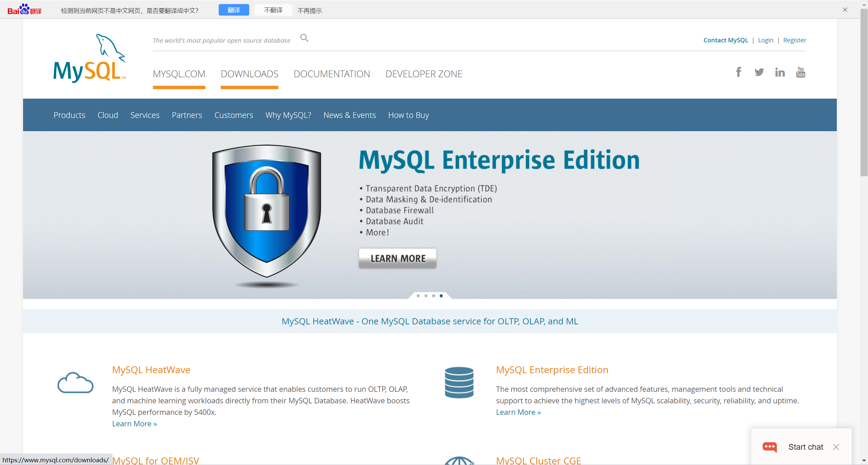The height and width of the screenshot is (465, 868).
Task: Click the Enterprise Edition database icon
Action: pos(459,383)
